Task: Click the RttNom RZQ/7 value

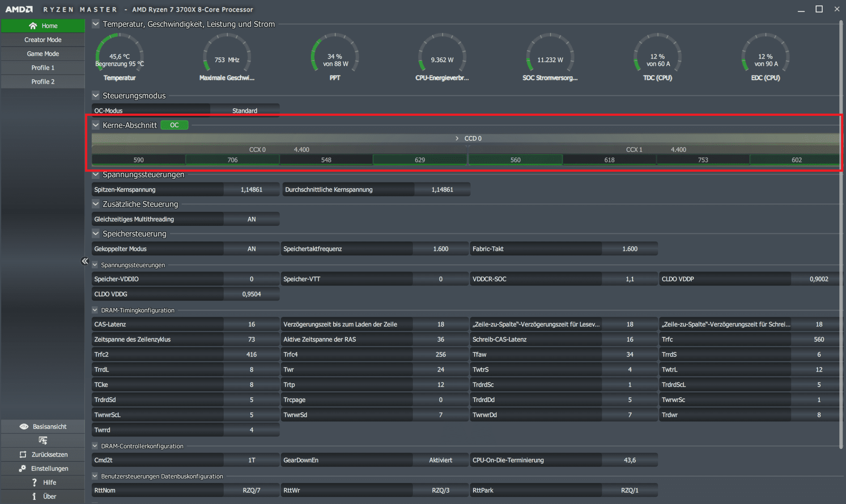Action: click(x=251, y=490)
